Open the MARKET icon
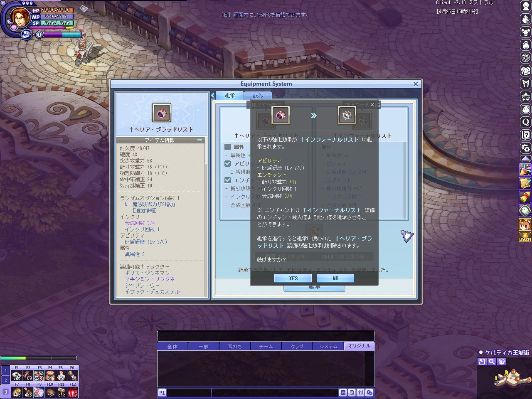This screenshot has height=399, width=532. point(525,237)
